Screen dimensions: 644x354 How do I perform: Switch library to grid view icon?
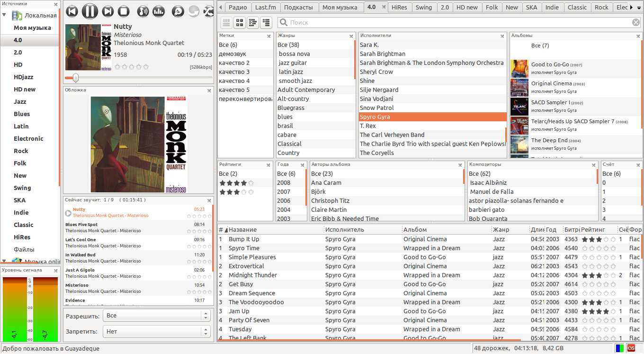(x=240, y=22)
